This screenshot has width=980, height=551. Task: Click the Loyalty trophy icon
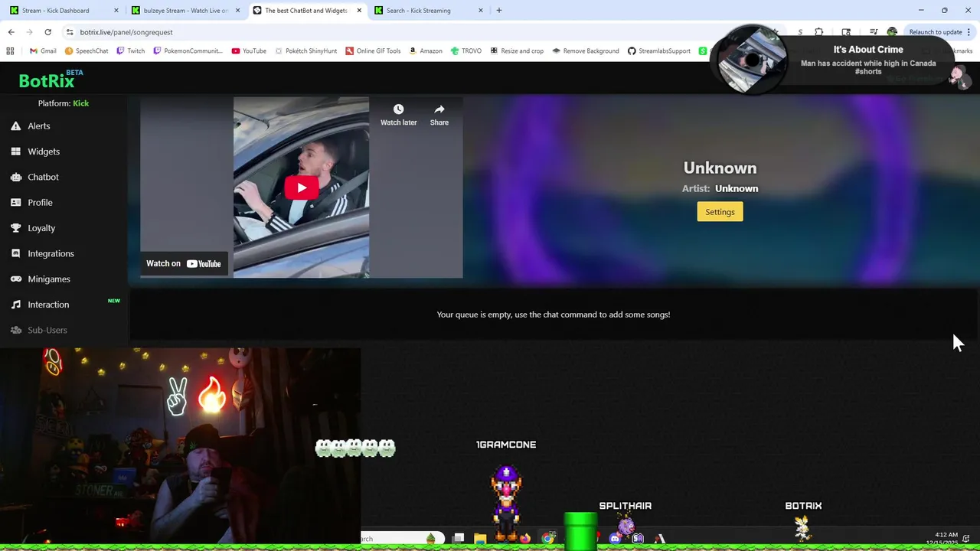pos(15,228)
